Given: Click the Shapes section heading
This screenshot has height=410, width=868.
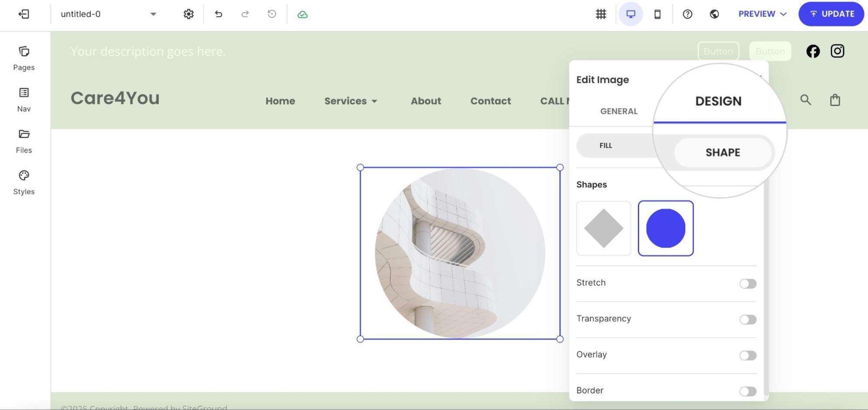Looking at the screenshot, I should (591, 185).
